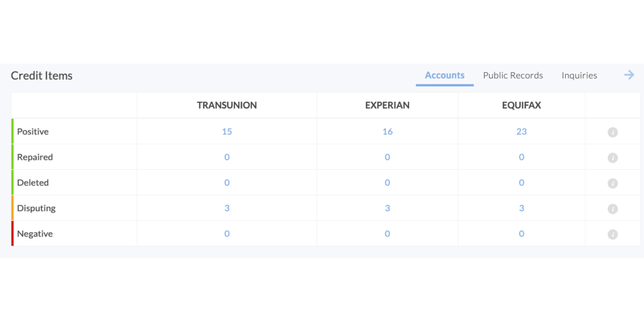
Task: Open TransUnion Positive count 15
Action: (227, 132)
